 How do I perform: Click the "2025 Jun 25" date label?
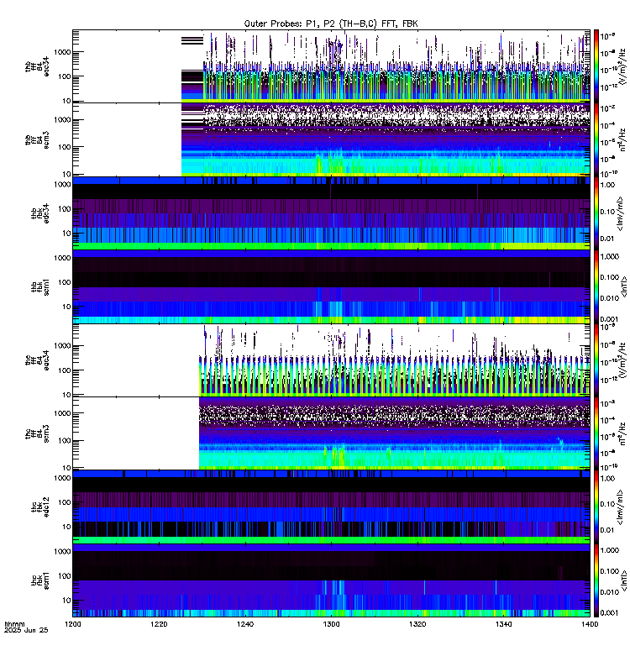26,630
